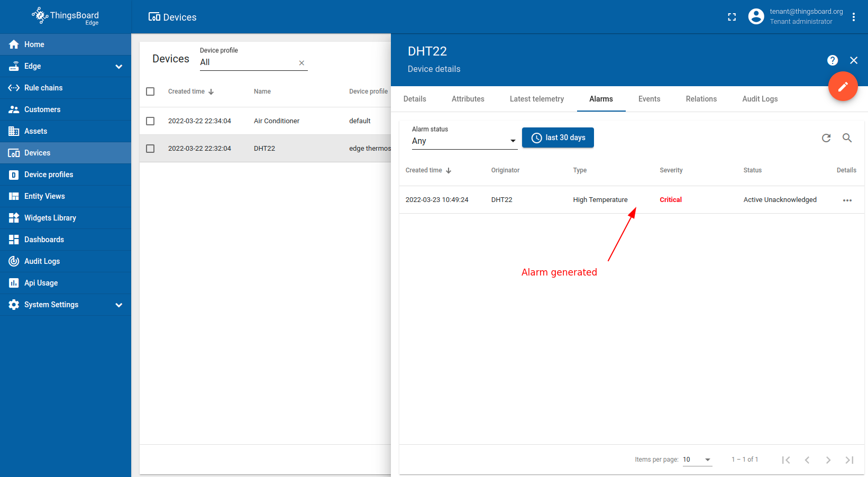Toggle select-all devices checkbox
Image resolution: width=868 pixels, height=477 pixels.
150,91
